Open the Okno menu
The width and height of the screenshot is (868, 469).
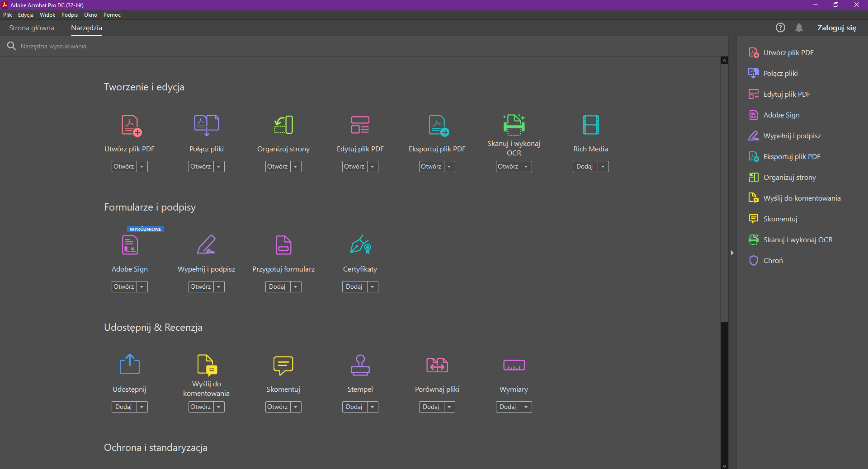90,15
